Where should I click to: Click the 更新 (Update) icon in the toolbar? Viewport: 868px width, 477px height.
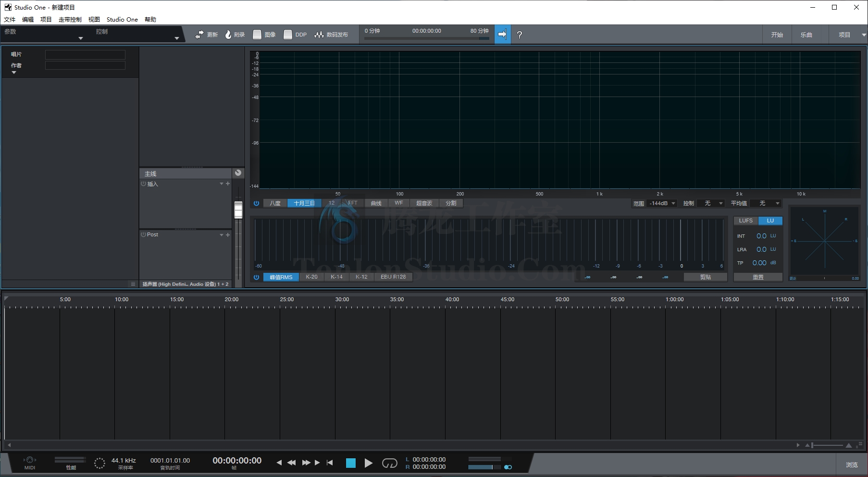point(199,35)
